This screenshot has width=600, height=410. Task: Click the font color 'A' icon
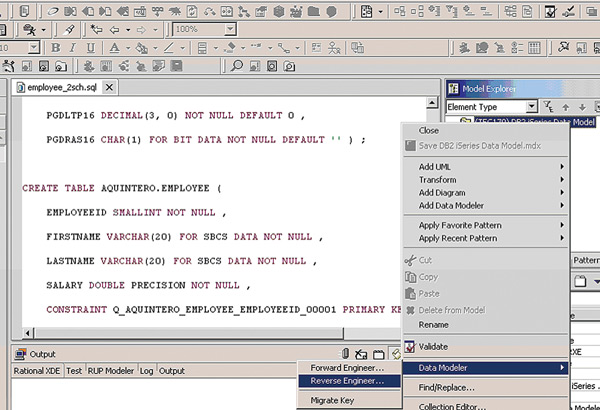115,48
